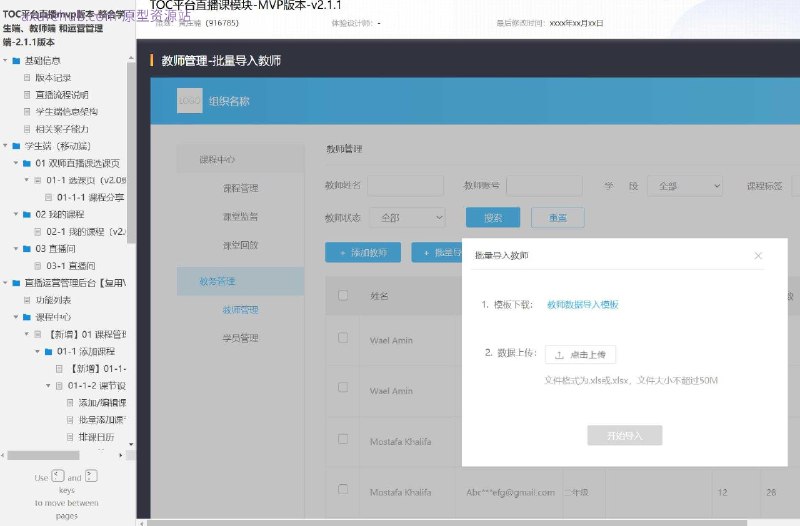Focus the 教师账号 input field
The image size is (800, 526).
544,186
